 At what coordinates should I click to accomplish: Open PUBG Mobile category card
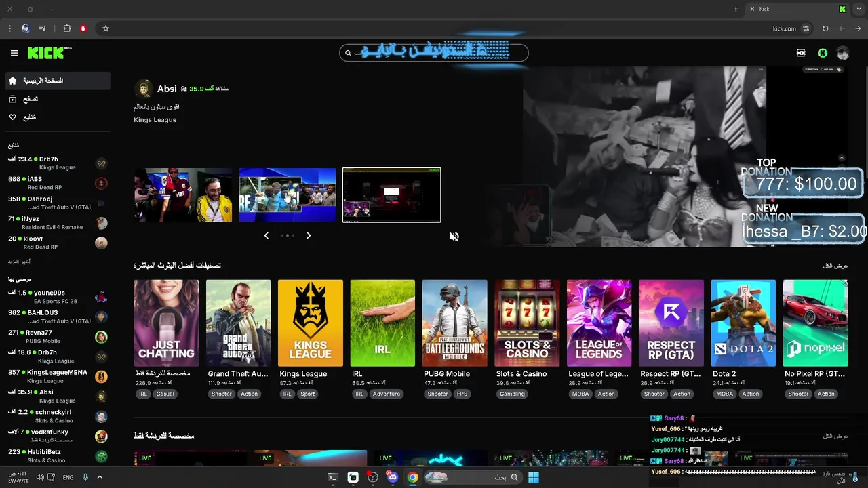coord(454,323)
